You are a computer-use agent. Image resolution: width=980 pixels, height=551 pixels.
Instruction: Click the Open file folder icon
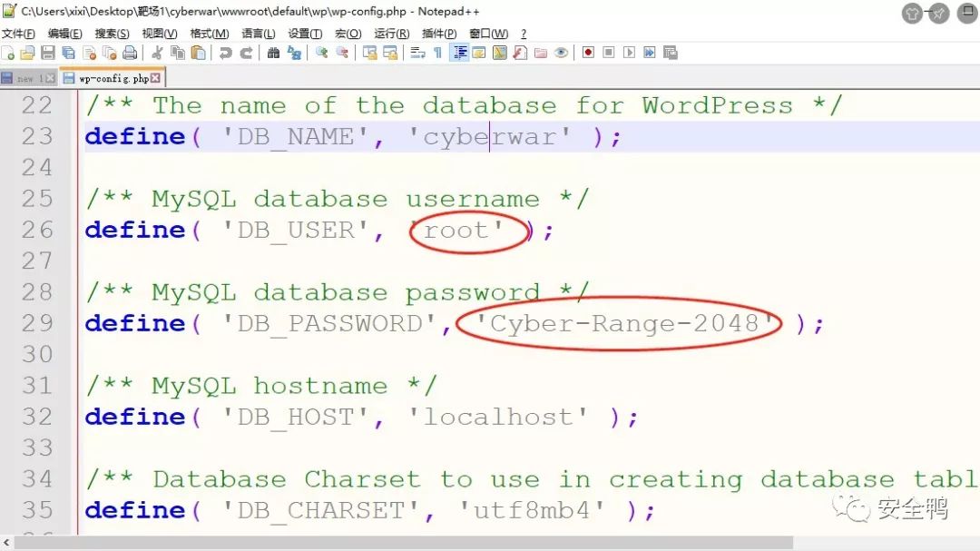(27, 54)
